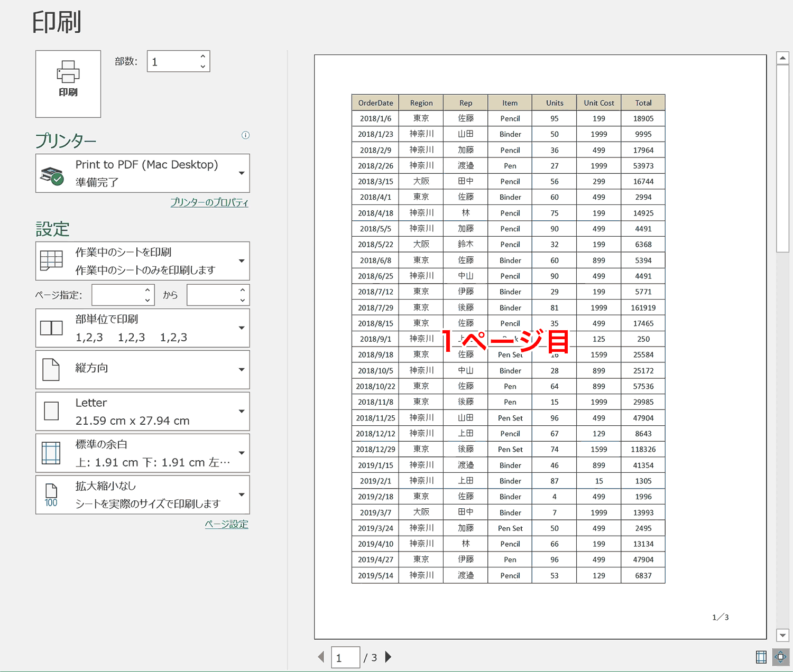Open 標準の余白 margins dropdown
Viewport: 793px width, 672px height.
coord(143,453)
